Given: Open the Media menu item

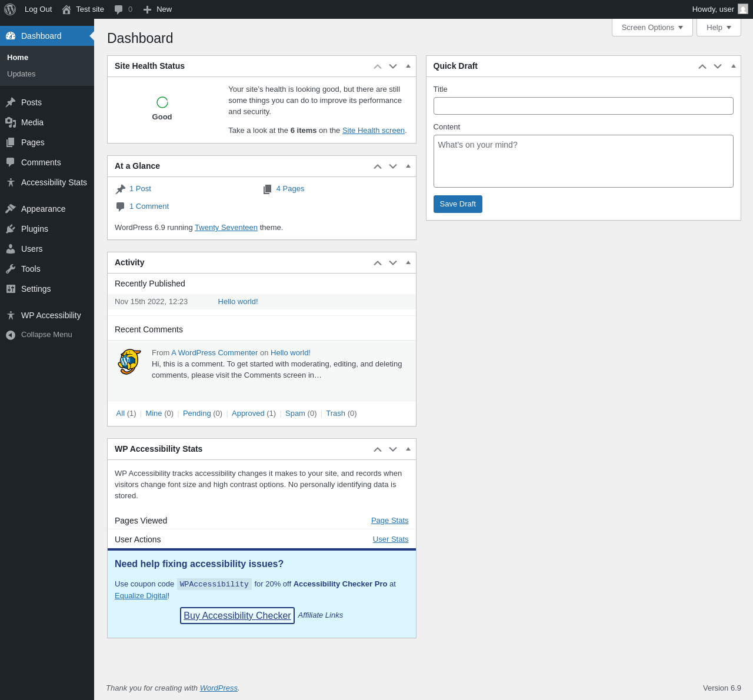Looking at the screenshot, I should click(47, 122).
